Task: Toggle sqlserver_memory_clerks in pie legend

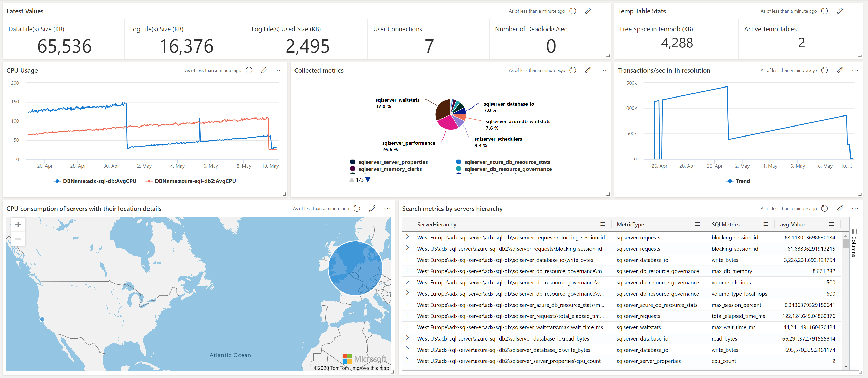Action: tap(386, 169)
